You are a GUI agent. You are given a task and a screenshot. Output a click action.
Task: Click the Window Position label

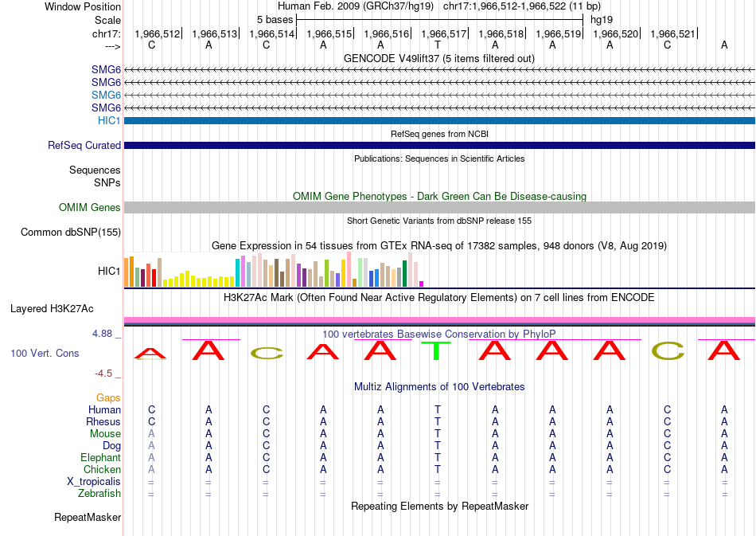(83, 6)
